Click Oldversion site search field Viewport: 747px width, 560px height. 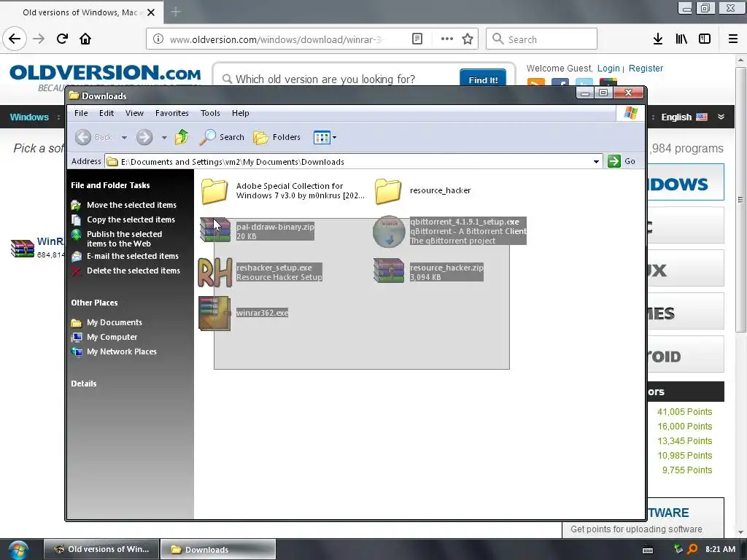336,79
